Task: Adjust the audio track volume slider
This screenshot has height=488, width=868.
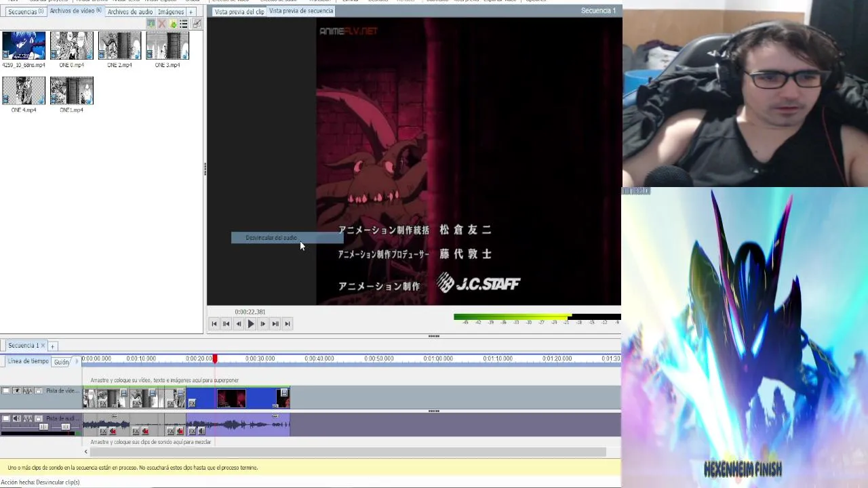Action: click(43, 426)
